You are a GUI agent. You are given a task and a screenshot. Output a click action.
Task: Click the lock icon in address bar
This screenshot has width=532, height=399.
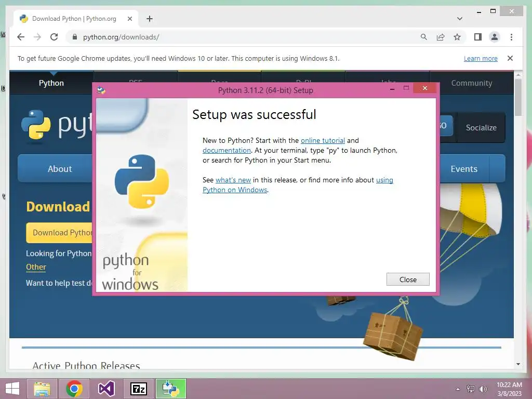coord(75,37)
